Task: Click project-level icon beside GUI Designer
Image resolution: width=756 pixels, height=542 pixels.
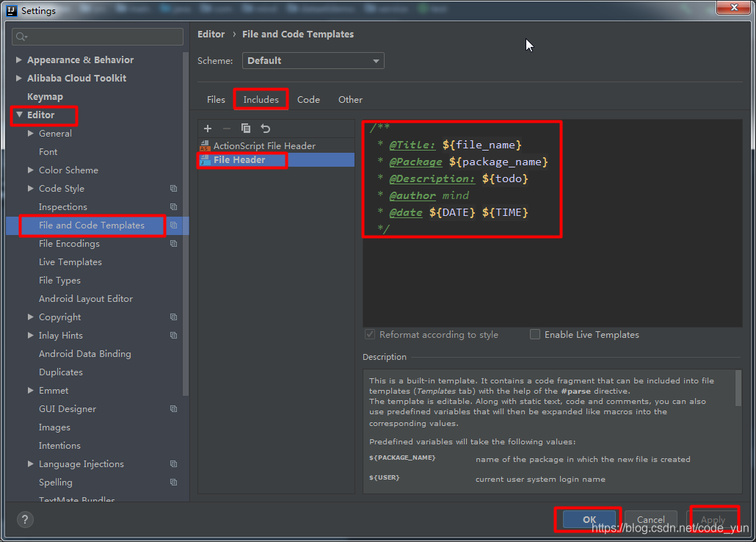Action: click(x=173, y=409)
